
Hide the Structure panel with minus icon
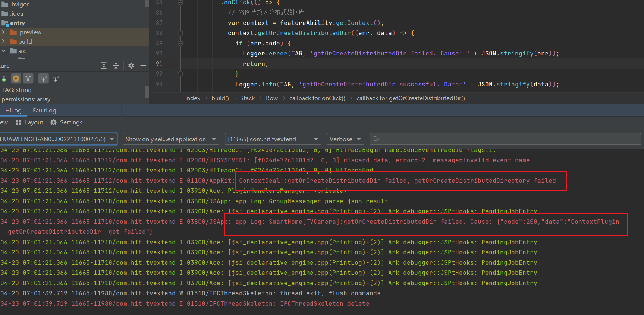[143, 66]
